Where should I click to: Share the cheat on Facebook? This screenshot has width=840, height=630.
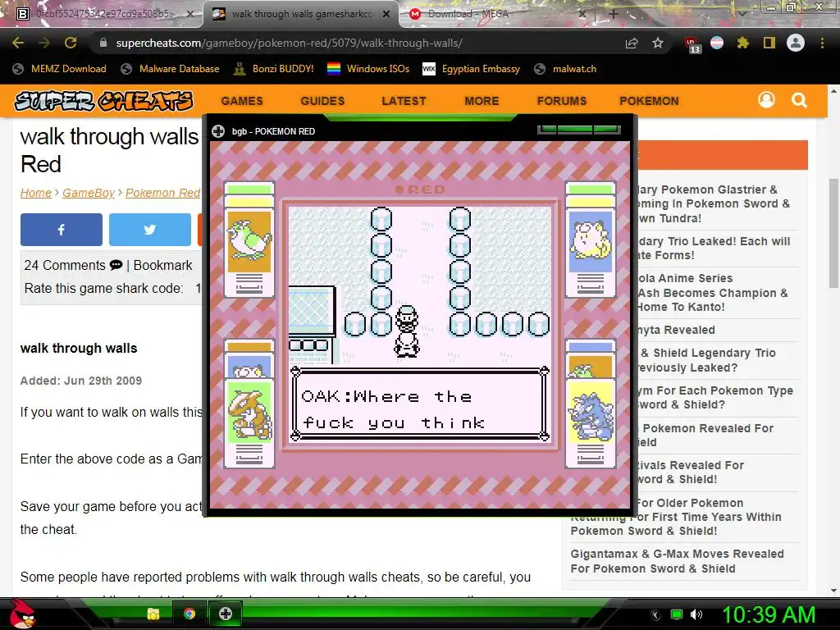click(x=61, y=230)
